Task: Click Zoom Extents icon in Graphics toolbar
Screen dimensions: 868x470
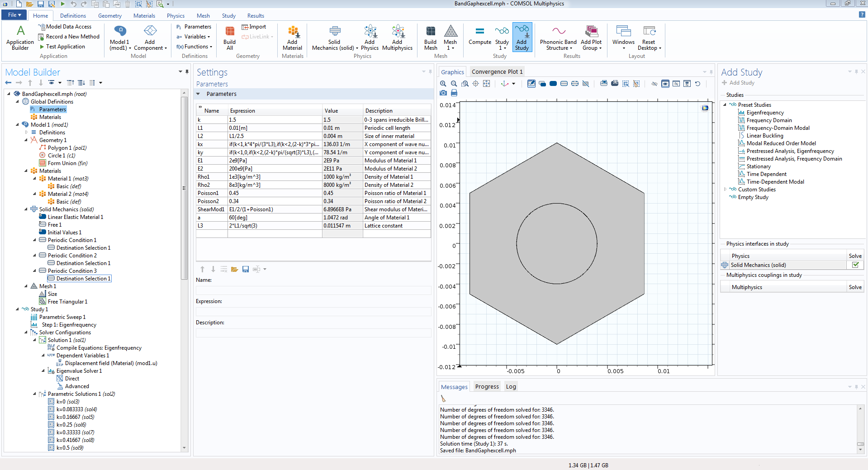Action: [x=486, y=84]
